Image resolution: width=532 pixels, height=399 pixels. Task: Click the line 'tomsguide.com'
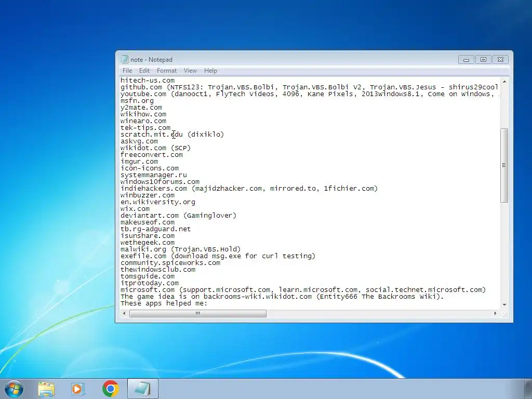[x=148, y=276]
